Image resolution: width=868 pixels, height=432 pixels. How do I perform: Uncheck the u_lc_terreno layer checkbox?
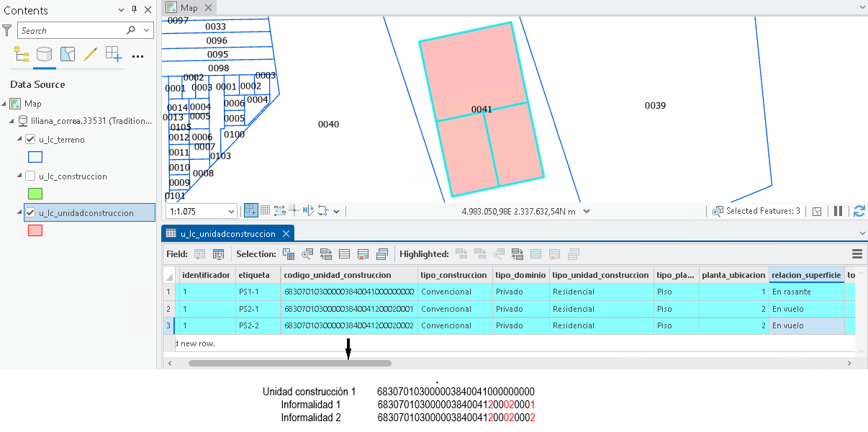[30, 140]
